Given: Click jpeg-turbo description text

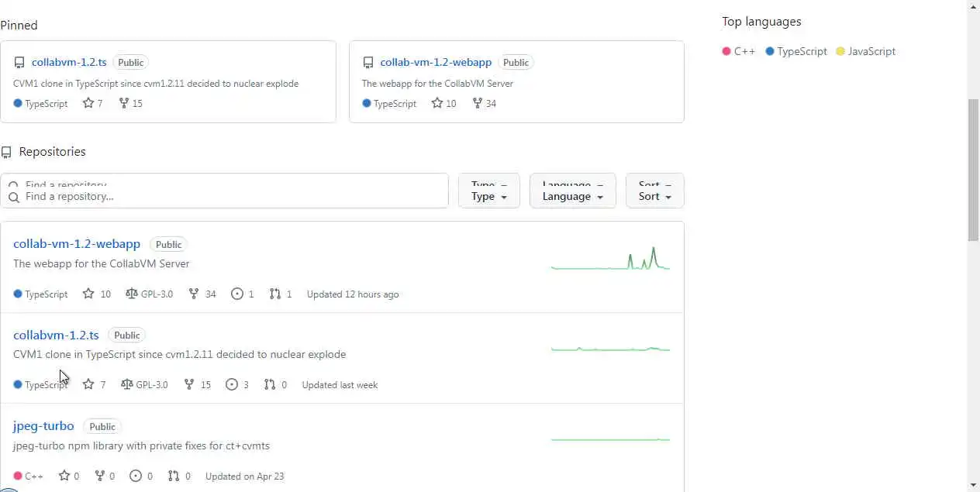Looking at the screenshot, I should pos(141,446).
